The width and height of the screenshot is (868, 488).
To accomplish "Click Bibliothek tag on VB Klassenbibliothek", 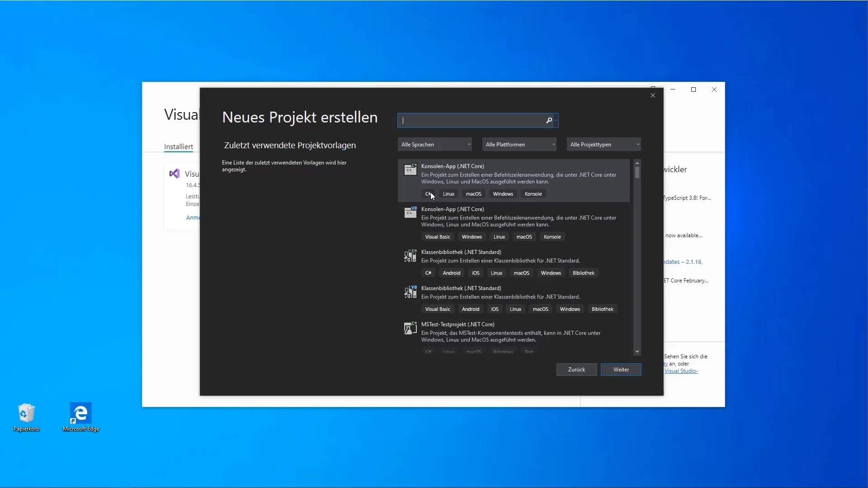I will pos(602,309).
